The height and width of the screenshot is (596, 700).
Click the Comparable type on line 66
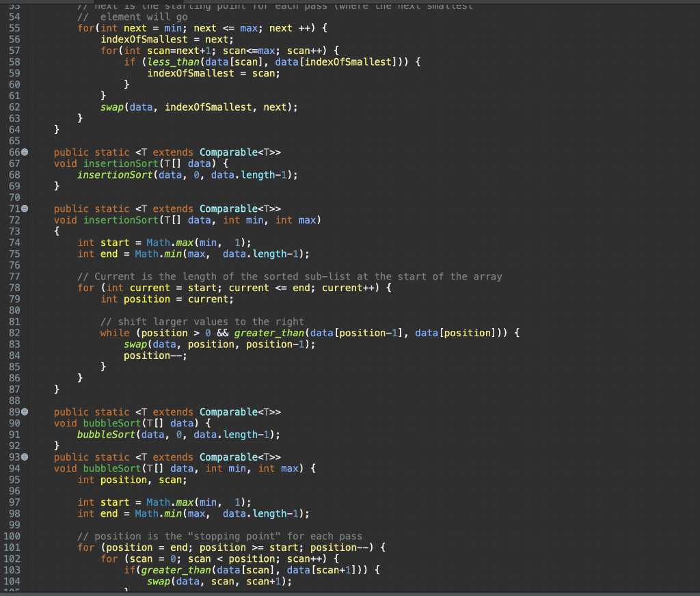[228, 152]
